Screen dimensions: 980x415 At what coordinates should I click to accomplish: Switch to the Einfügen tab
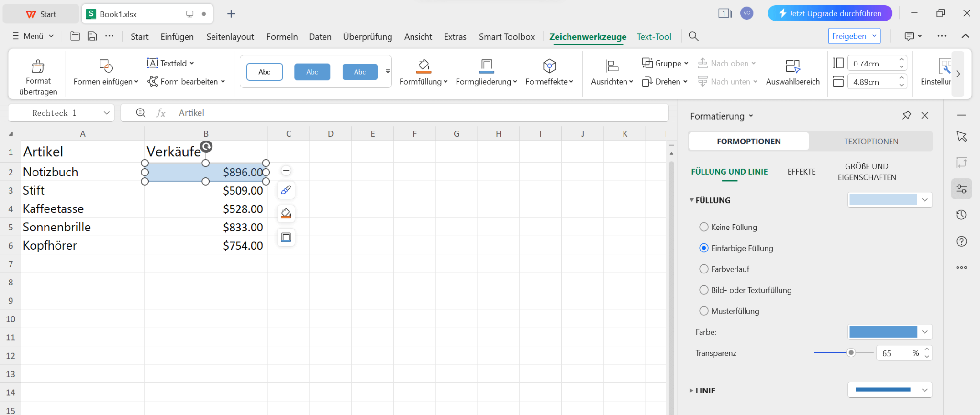click(x=177, y=37)
